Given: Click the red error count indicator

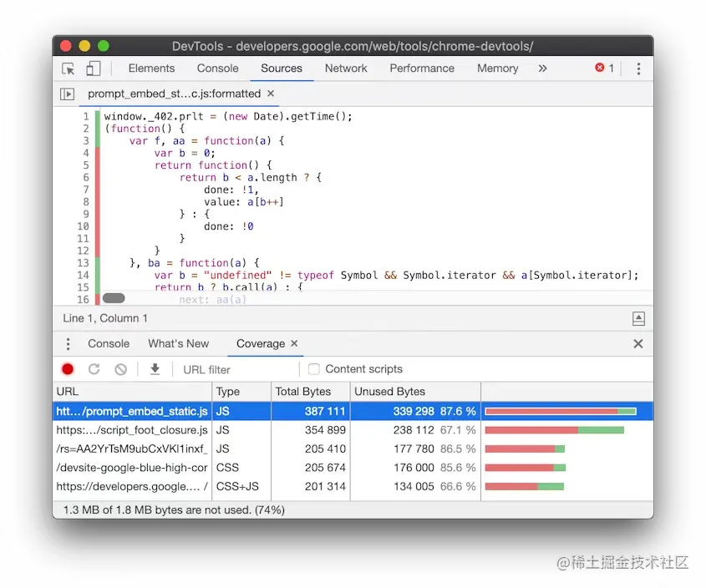Looking at the screenshot, I should point(604,68).
